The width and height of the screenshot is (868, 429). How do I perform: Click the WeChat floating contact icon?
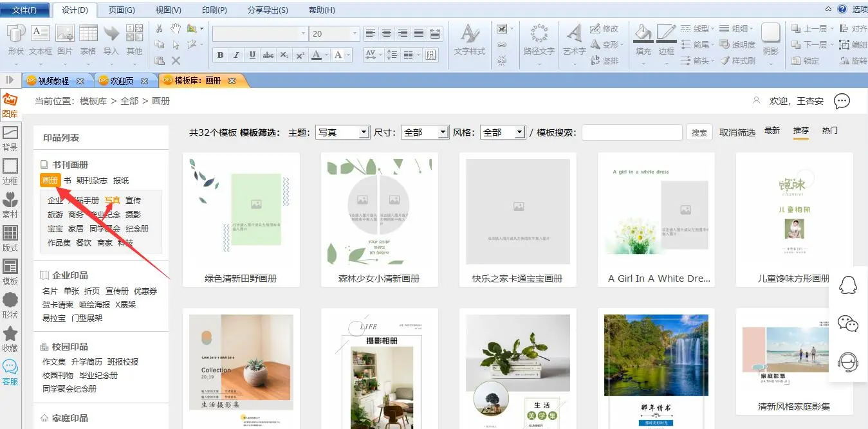pyautogui.click(x=848, y=324)
